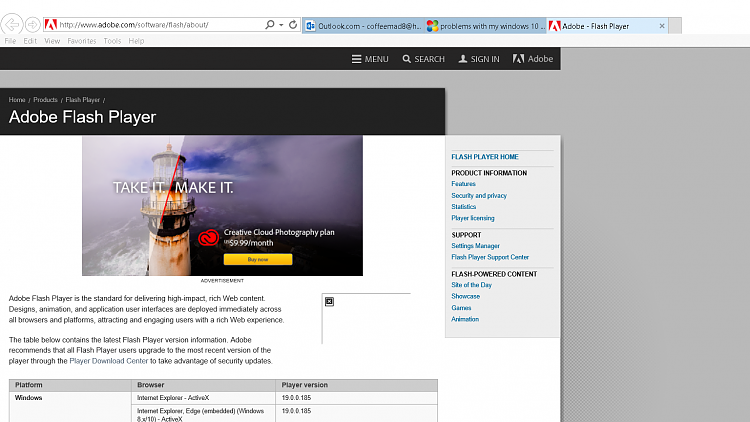This screenshot has width=750, height=422.
Task: Open the Settings Manager link
Action: (475, 246)
